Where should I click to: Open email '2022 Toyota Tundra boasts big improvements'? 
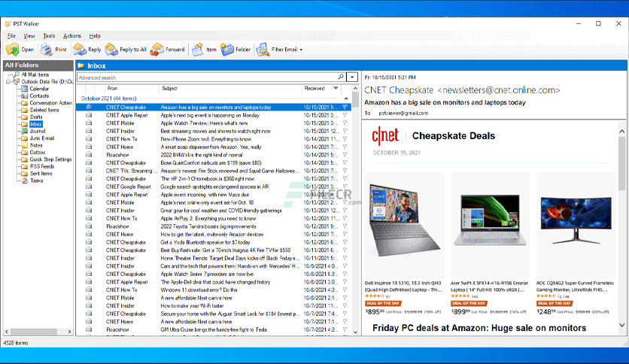click(x=214, y=226)
